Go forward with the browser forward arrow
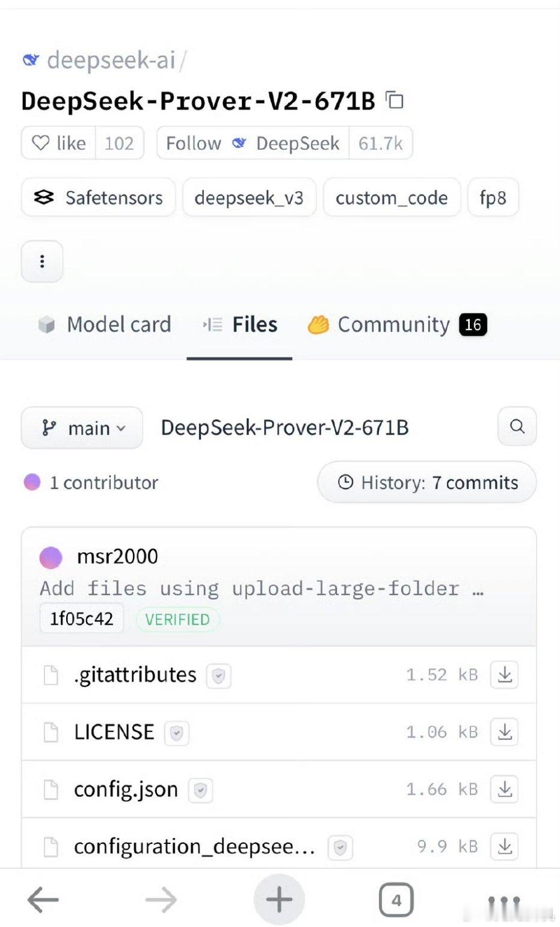 tap(161, 900)
